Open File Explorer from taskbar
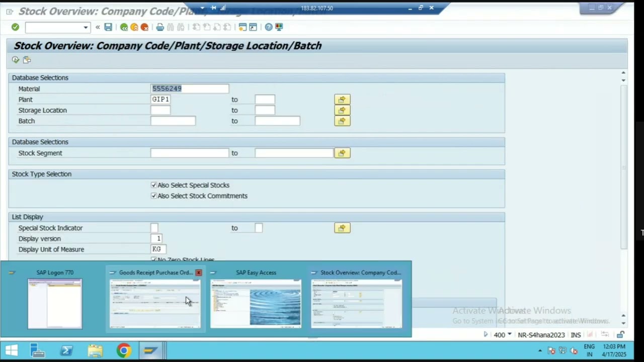Viewport: 644px width, 362px height. tap(95, 350)
